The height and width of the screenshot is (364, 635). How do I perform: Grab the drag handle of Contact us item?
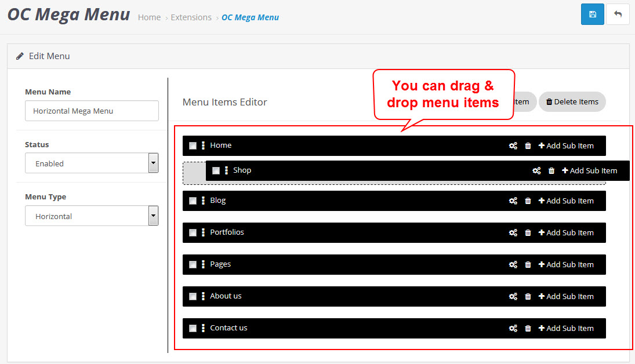(x=204, y=329)
